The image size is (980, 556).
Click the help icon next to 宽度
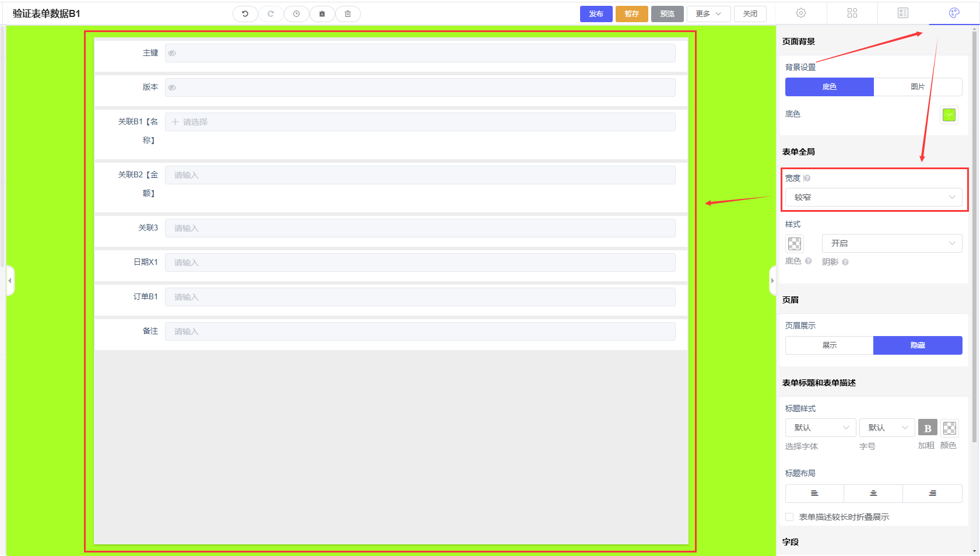coord(807,178)
